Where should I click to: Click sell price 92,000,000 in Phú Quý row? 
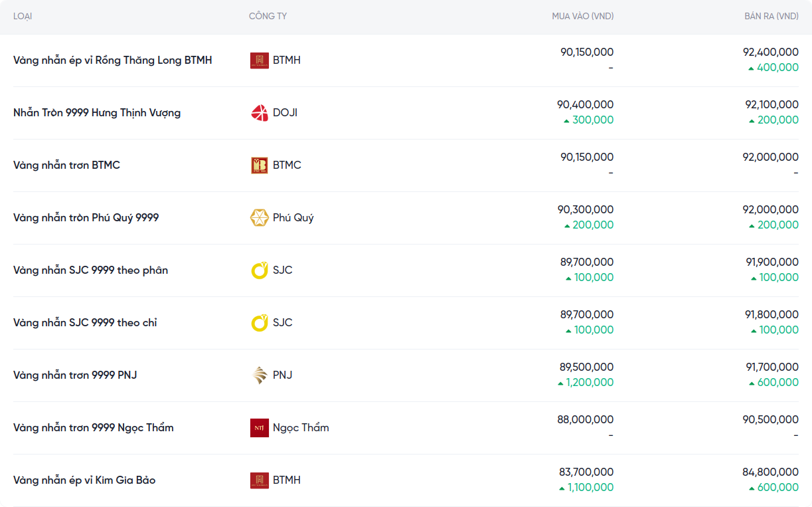[x=771, y=209]
